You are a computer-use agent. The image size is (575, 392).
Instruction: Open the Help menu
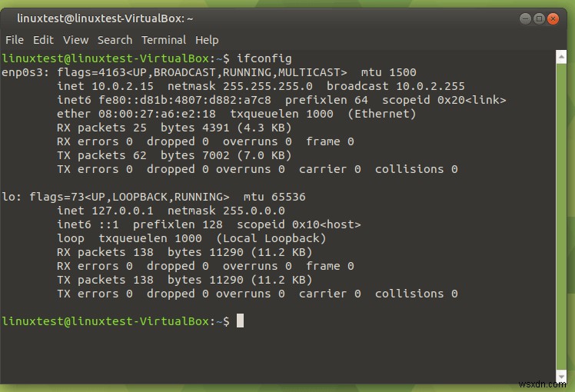[207, 40]
